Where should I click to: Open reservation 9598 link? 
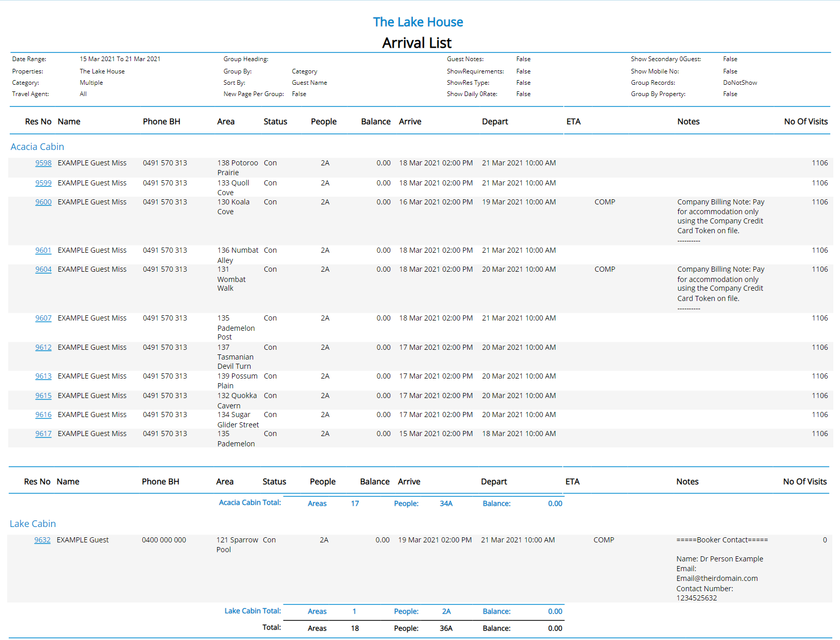[x=43, y=163]
